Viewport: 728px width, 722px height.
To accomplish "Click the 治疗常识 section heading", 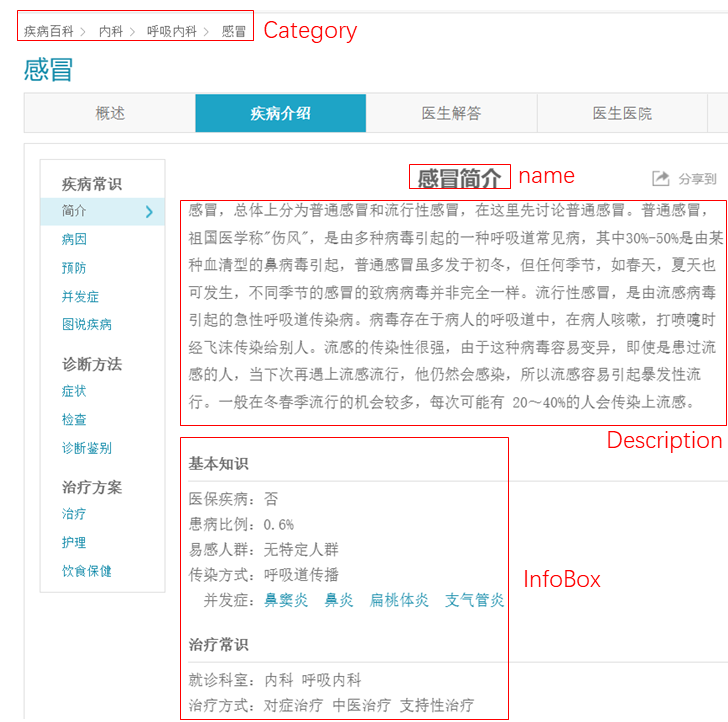I will click(218, 644).
